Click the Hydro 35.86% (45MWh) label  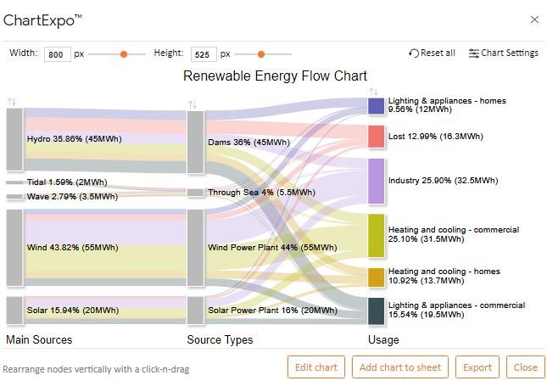tap(75, 139)
